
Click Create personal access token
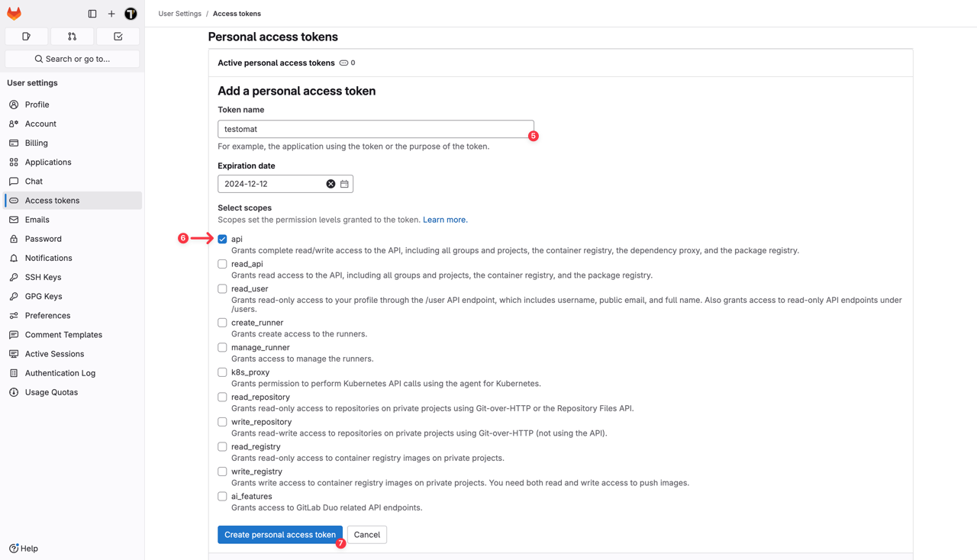(x=279, y=534)
